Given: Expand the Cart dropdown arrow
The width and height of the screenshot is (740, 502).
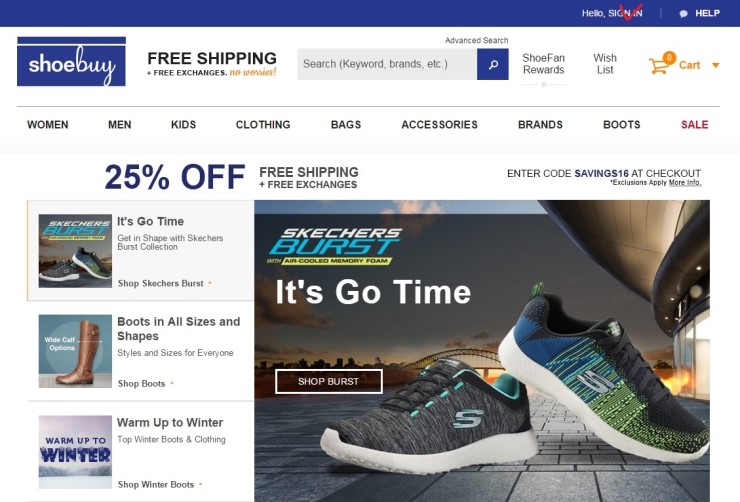Looking at the screenshot, I should [x=715, y=65].
